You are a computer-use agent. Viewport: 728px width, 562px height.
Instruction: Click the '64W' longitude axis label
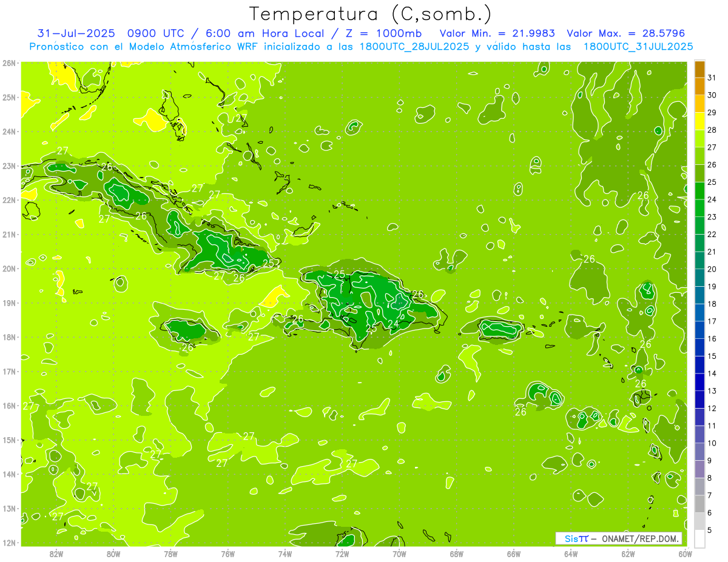tap(571, 554)
